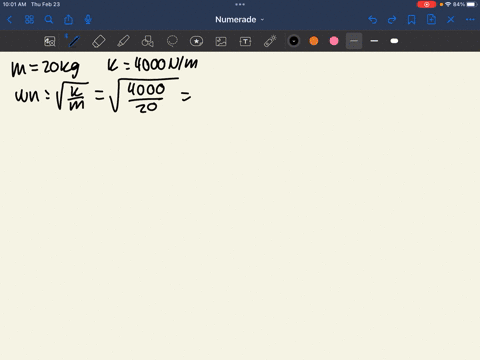The image size is (480, 360).
Task: Open the thumbnail grid view
Action: point(29,20)
